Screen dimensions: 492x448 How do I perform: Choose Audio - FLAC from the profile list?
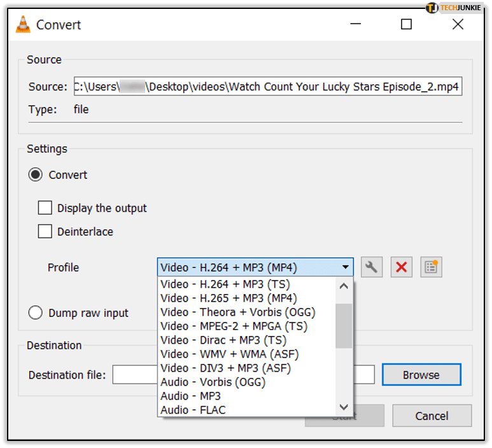pos(185,410)
